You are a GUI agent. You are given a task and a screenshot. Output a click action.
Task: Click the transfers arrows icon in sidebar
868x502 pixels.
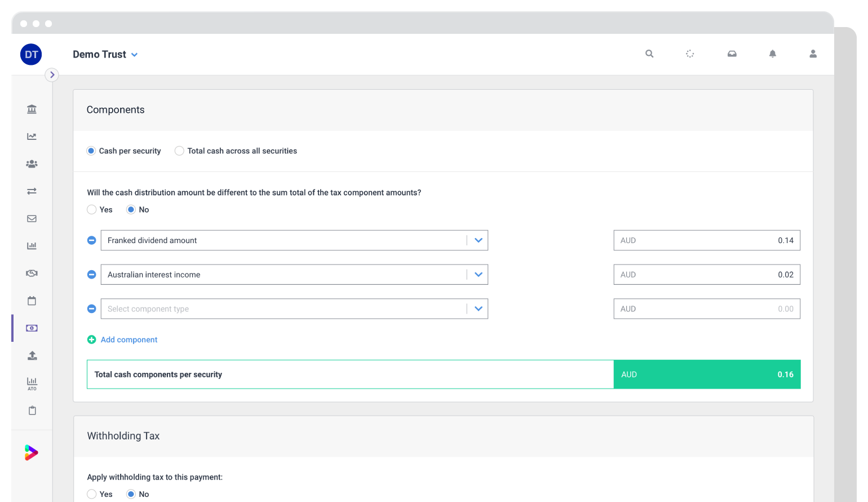coord(32,191)
